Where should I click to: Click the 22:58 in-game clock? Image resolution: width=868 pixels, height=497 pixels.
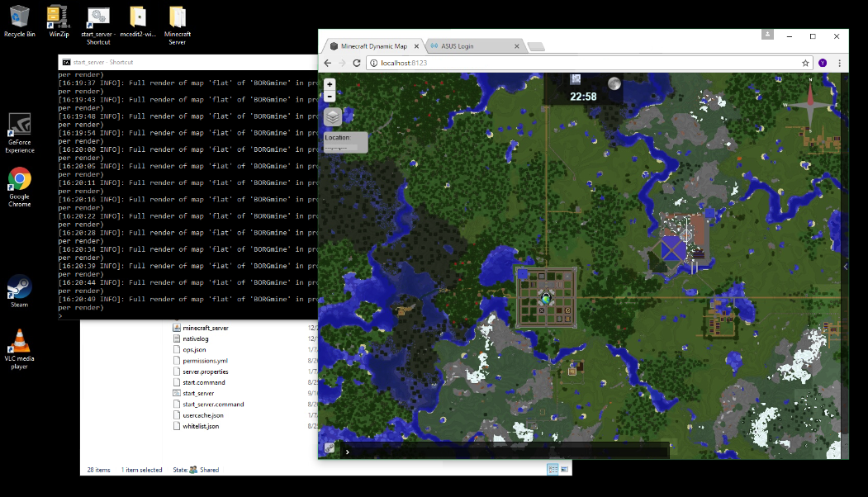[583, 97]
